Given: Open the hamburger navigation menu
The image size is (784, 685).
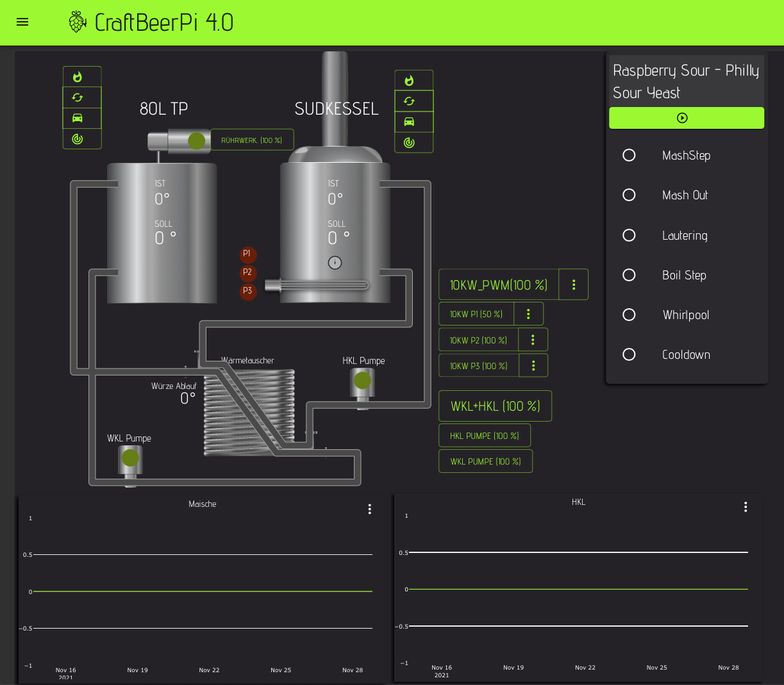Looking at the screenshot, I should [x=22, y=22].
